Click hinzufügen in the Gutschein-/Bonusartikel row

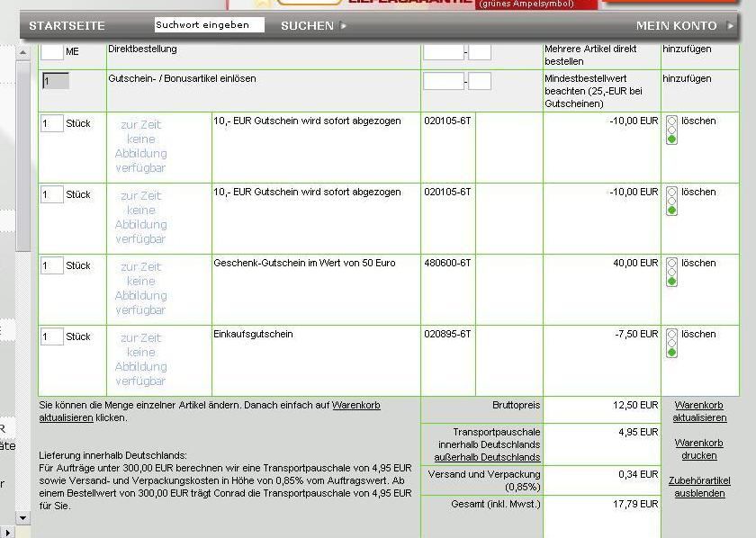(x=687, y=78)
